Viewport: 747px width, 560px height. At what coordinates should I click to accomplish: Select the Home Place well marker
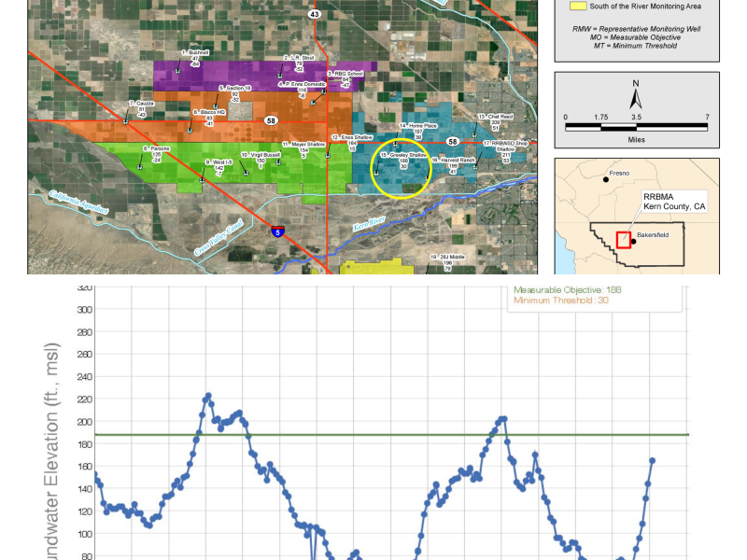tap(398, 142)
